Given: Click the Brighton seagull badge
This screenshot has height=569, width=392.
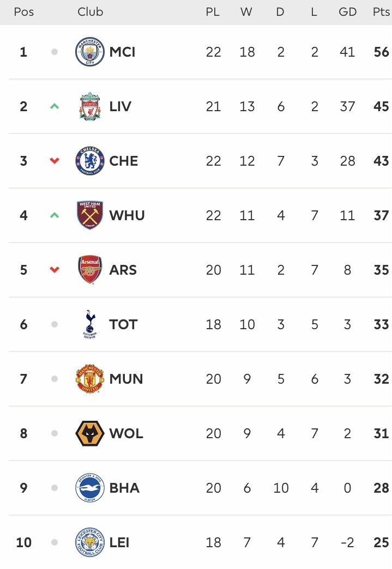Looking at the screenshot, I should coord(89,488).
